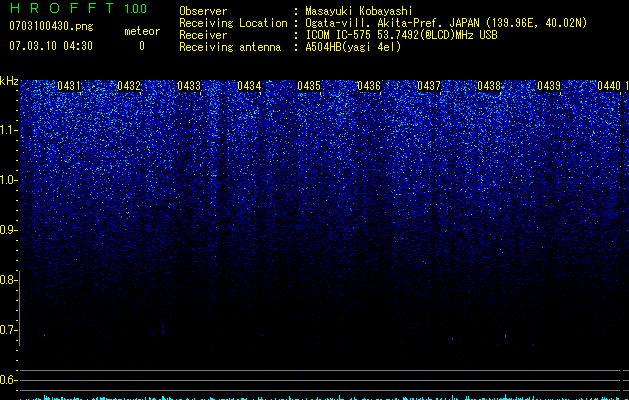Click the 0431 time marker
The width and height of the screenshot is (629, 400).
click(69, 86)
